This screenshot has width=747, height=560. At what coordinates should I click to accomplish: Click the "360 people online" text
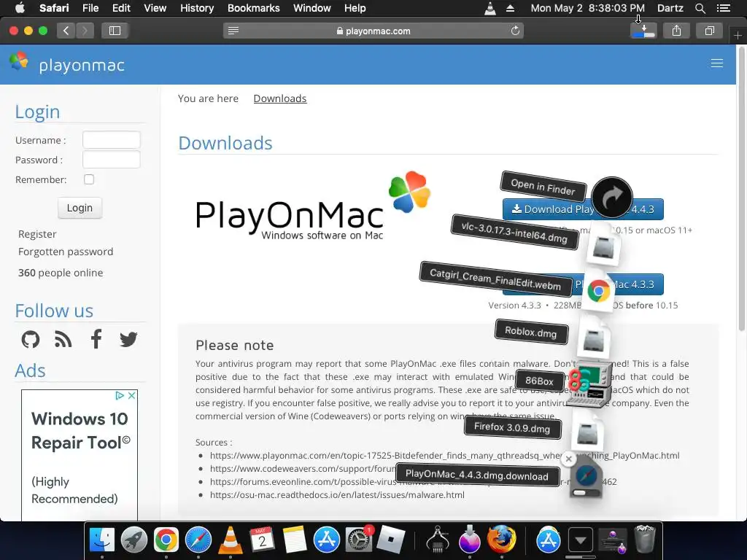click(x=61, y=273)
